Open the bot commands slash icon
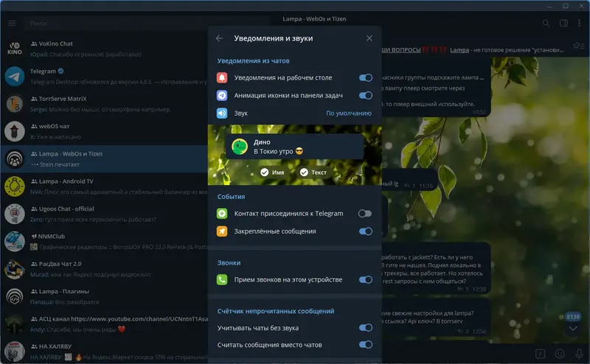This screenshot has width=590, height=364. click(x=541, y=354)
